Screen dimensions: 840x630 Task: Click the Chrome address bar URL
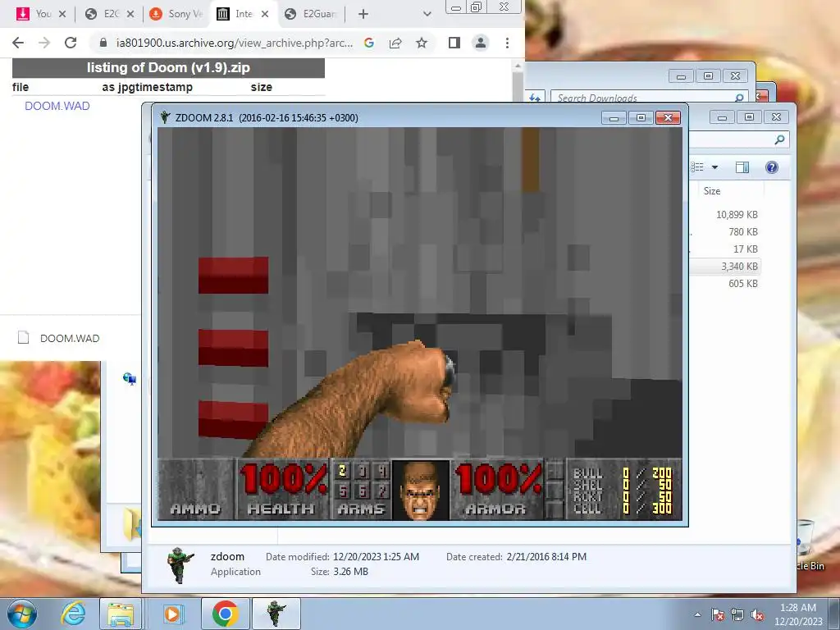point(235,43)
